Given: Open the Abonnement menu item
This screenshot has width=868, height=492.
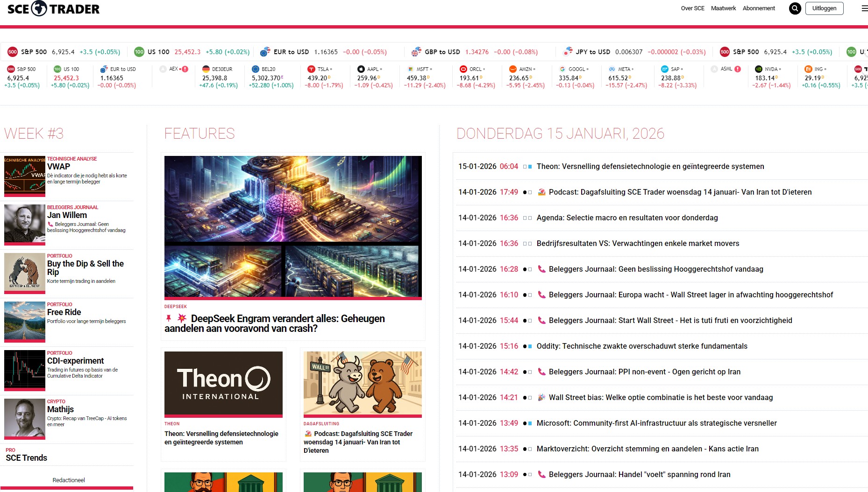Looking at the screenshot, I should [x=759, y=8].
